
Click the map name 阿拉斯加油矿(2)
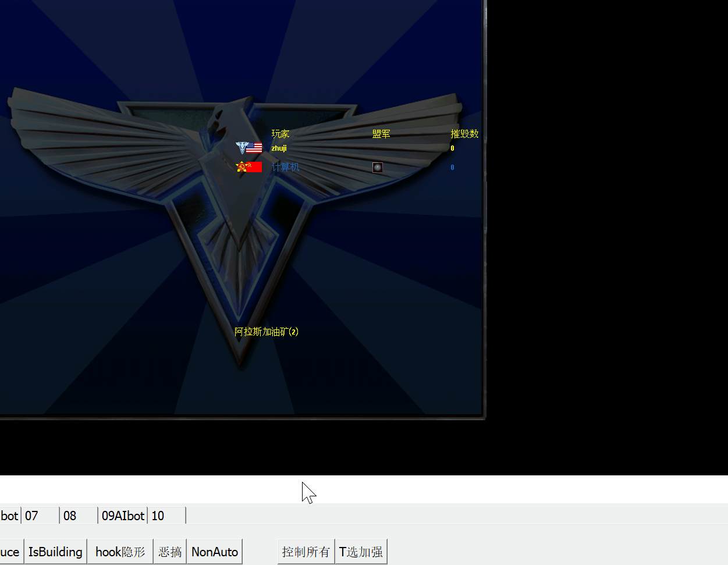(267, 332)
